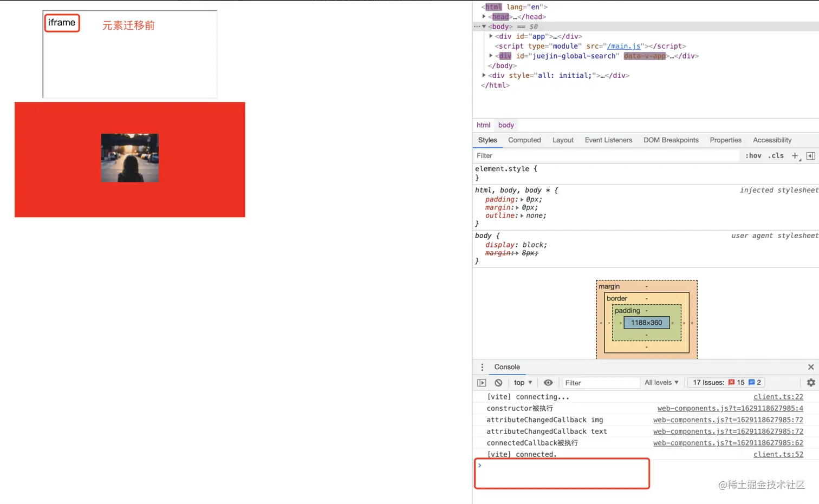The width and height of the screenshot is (819, 504).
Task: Toggle the :hov element state panel
Action: [753, 156]
